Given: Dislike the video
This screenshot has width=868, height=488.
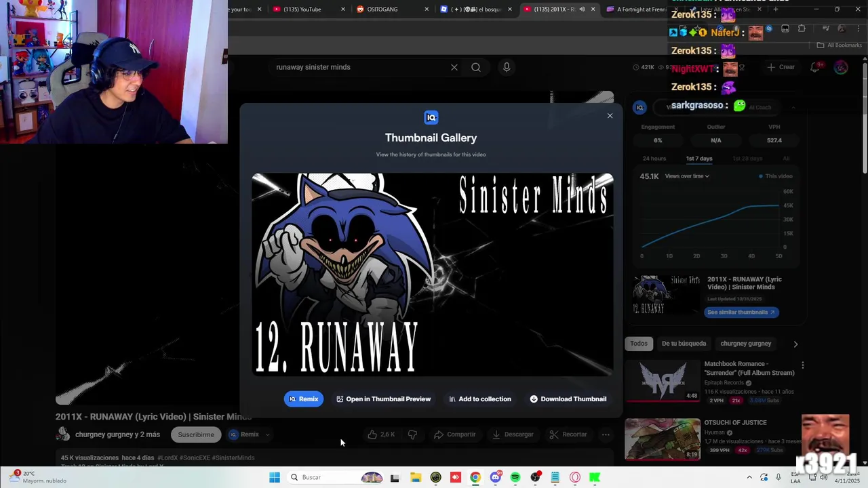Looking at the screenshot, I should (x=412, y=434).
